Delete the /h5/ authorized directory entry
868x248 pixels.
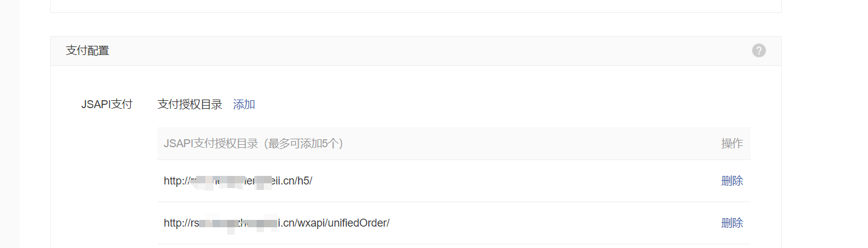pos(732,181)
